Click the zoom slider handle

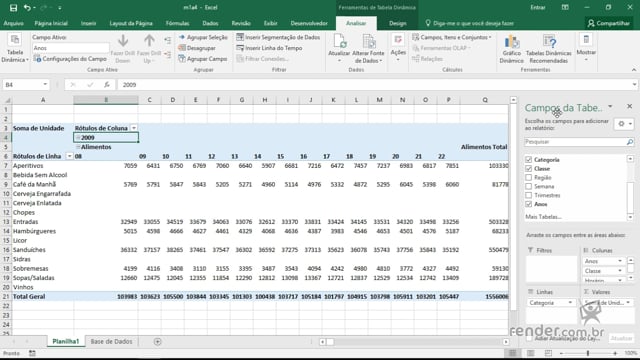(x=588, y=353)
